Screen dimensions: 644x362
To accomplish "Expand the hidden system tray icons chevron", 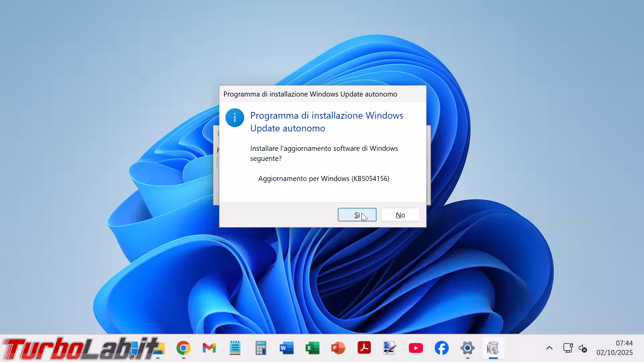I will pyautogui.click(x=549, y=348).
